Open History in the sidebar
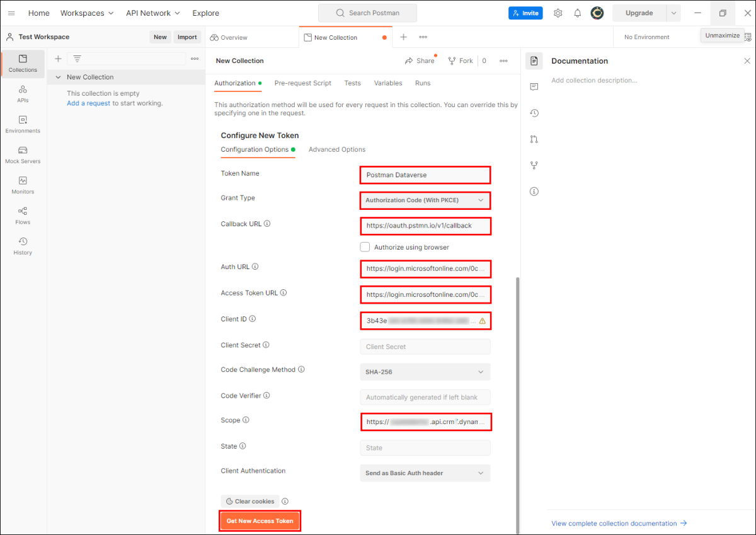 point(23,246)
